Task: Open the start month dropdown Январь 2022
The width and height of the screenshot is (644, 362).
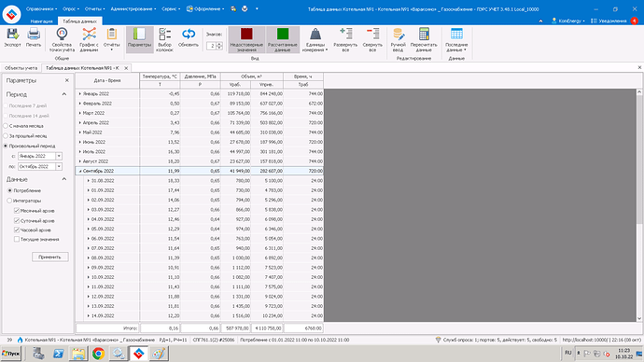Action: (59, 156)
